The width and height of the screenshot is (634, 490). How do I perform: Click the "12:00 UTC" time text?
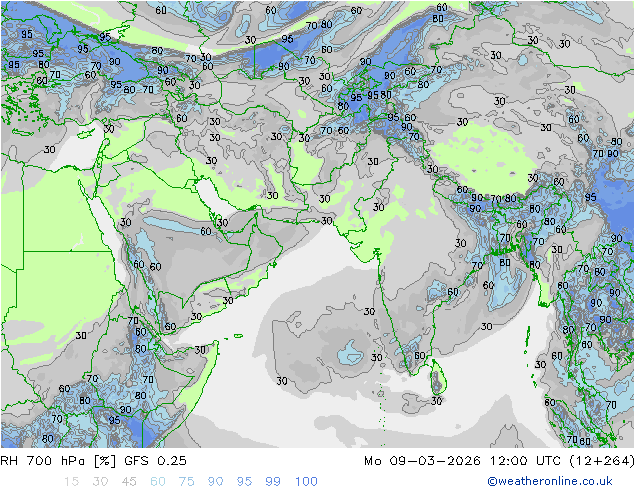point(526,461)
